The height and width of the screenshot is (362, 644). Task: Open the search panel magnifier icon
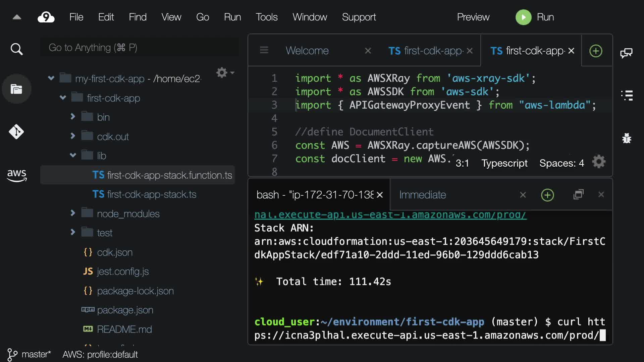tap(16, 49)
